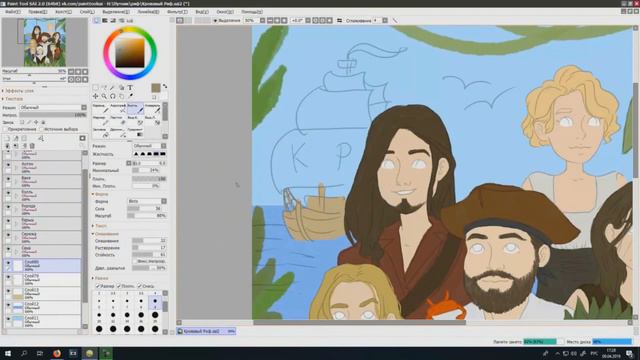The width and height of the screenshot is (640, 360).
Task: Select the rectangular selection tool
Action: click(95, 87)
